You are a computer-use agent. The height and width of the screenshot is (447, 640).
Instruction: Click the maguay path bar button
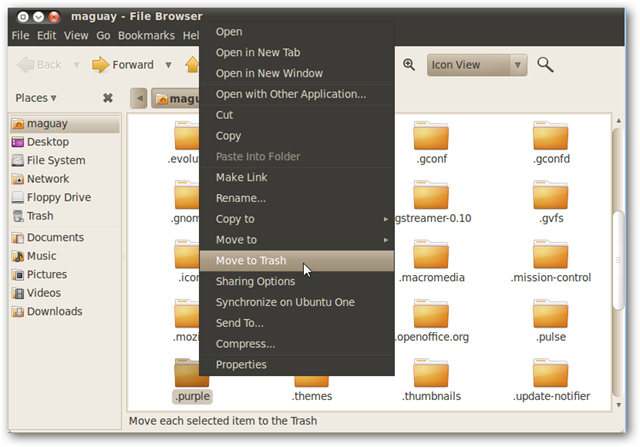click(x=176, y=99)
